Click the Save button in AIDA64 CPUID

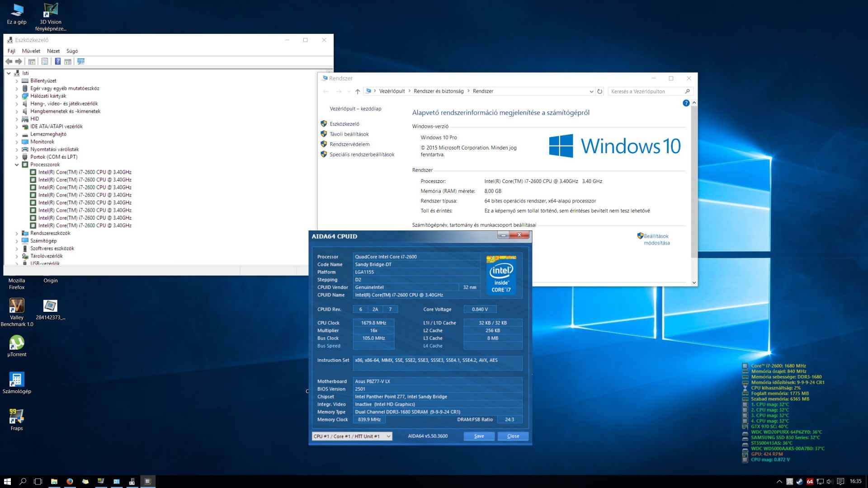click(479, 436)
